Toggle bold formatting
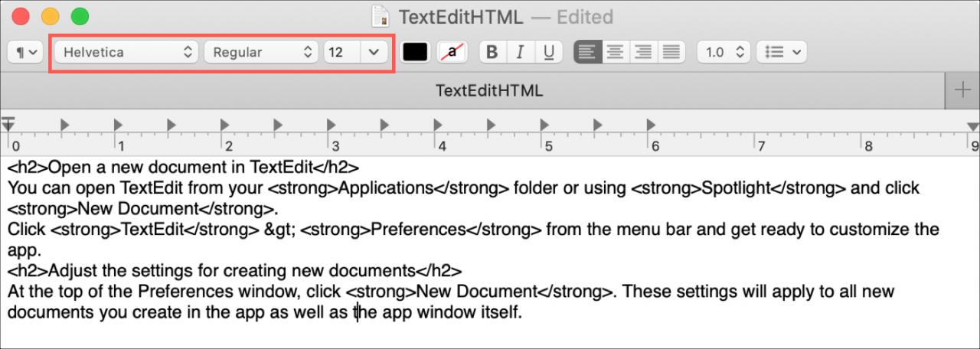This screenshot has width=980, height=349. (492, 52)
